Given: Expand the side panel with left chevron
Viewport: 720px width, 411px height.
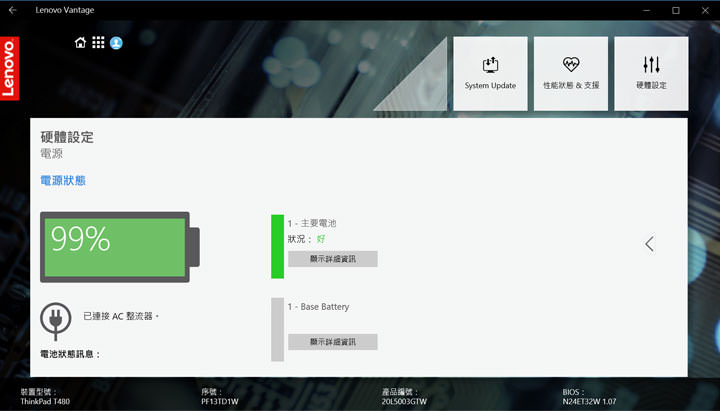Looking at the screenshot, I should click(x=649, y=244).
